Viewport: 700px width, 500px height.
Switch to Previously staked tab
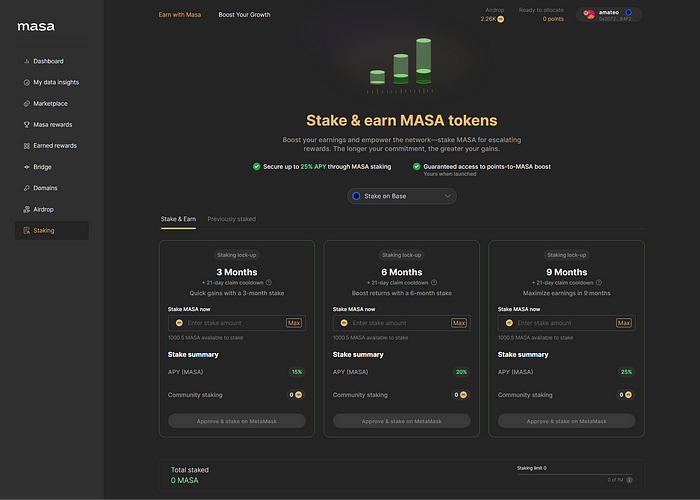point(231,219)
